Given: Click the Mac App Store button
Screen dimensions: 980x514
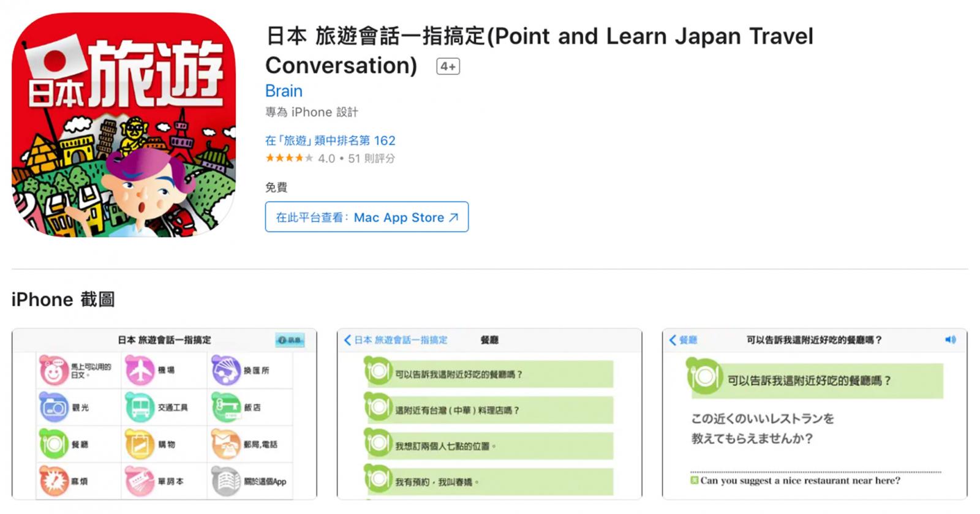Looking at the screenshot, I should 366,217.
